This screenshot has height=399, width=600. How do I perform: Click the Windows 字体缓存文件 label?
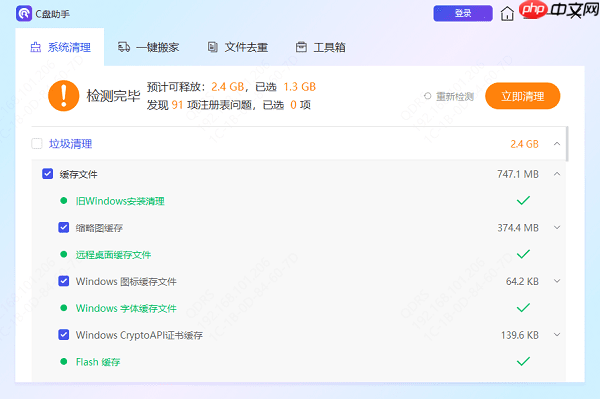(x=126, y=308)
